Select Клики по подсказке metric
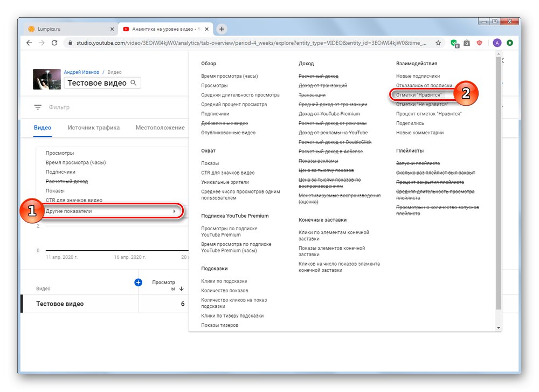Screen dimensions: 539x392 224,281
